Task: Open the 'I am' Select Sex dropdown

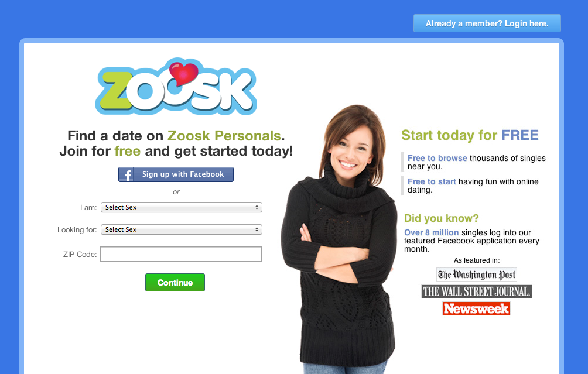Action: point(182,207)
